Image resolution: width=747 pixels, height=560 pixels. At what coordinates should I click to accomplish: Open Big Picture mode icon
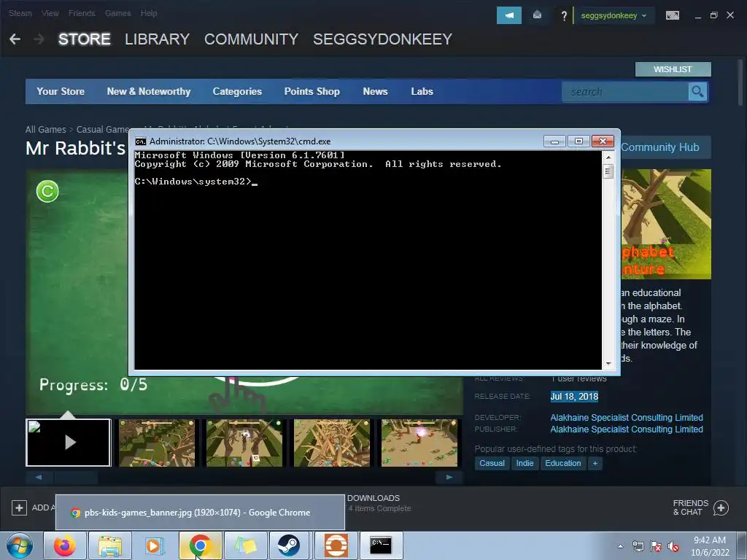click(672, 16)
